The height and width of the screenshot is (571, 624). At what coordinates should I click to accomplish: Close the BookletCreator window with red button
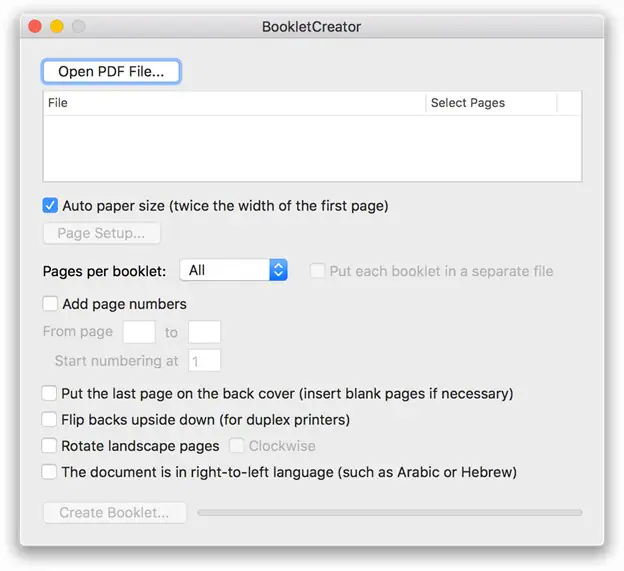click(35, 27)
